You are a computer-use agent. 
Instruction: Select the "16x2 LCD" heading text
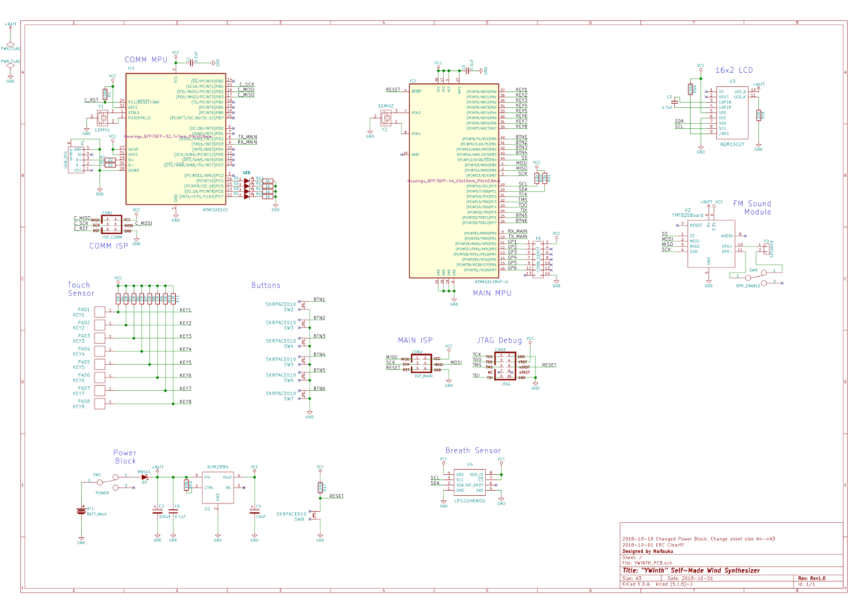pos(733,70)
